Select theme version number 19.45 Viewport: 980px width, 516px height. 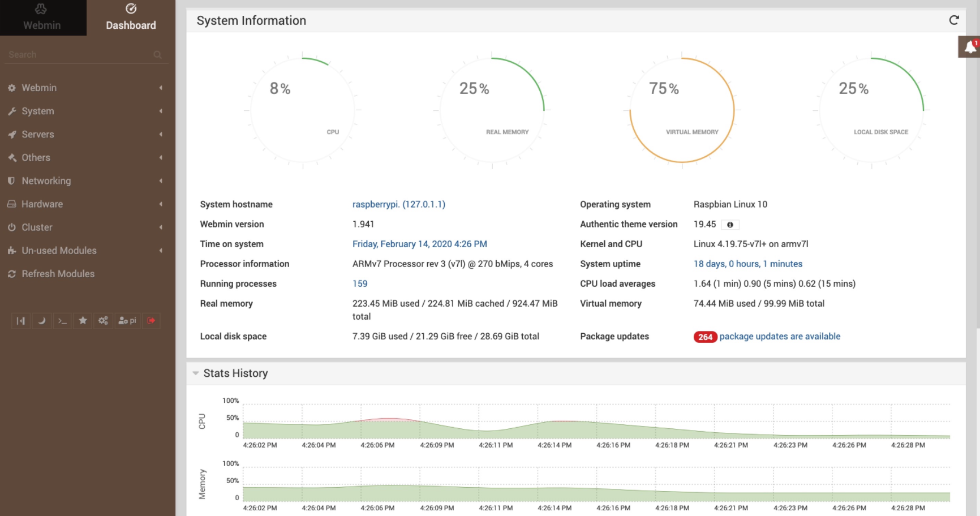point(705,224)
